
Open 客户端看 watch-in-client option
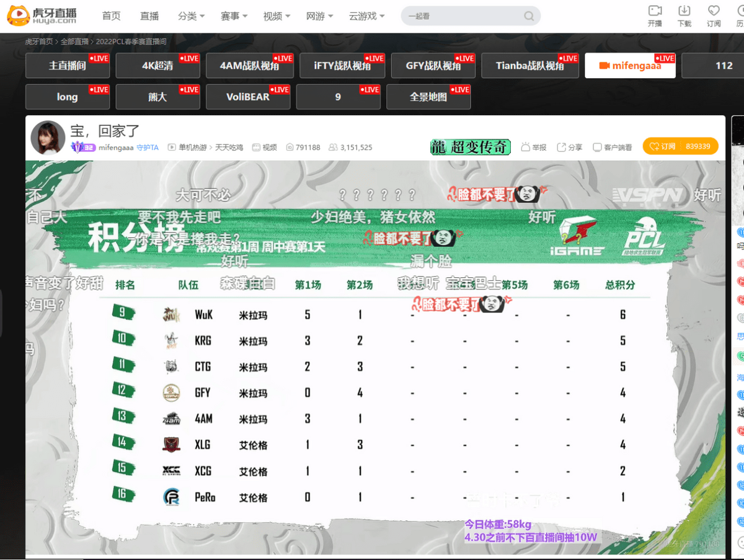coord(613,147)
